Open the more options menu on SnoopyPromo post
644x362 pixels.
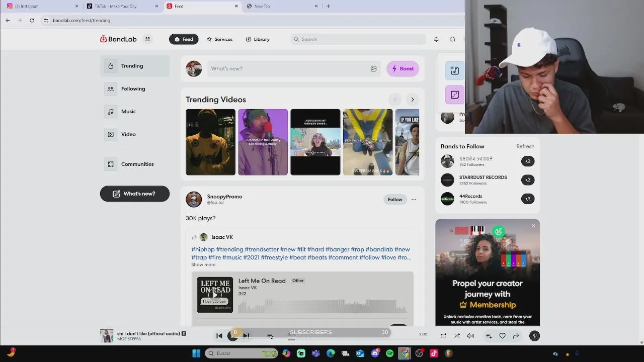pyautogui.click(x=414, y=200)
